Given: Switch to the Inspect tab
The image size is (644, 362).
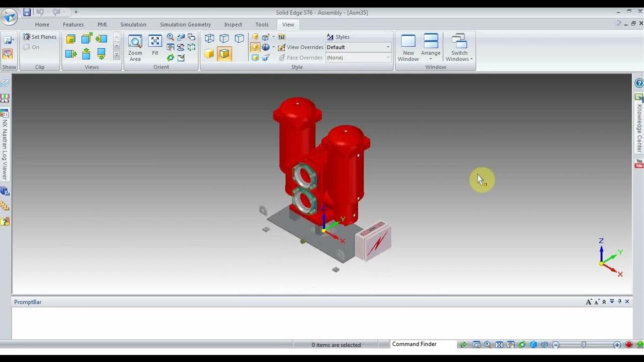Looking at the screenshot, I should tap(233, 25).
